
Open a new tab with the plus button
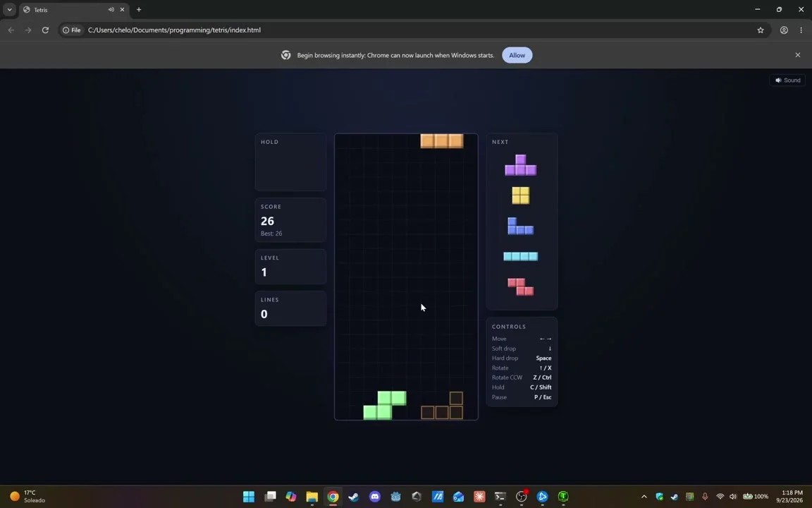(x=139, y=9)
